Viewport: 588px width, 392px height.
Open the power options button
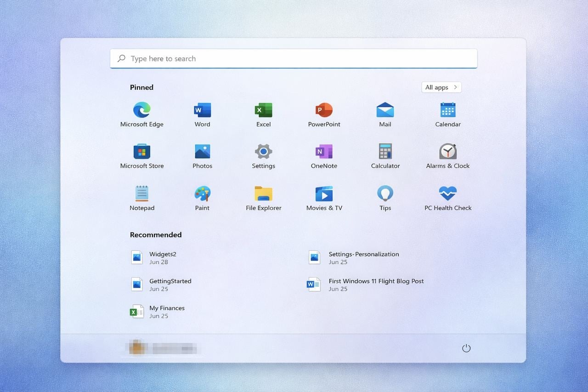(466, 348)
